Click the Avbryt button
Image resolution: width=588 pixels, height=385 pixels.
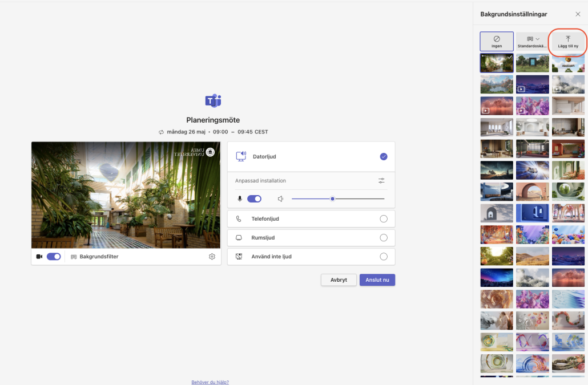(x=339, y=279)
